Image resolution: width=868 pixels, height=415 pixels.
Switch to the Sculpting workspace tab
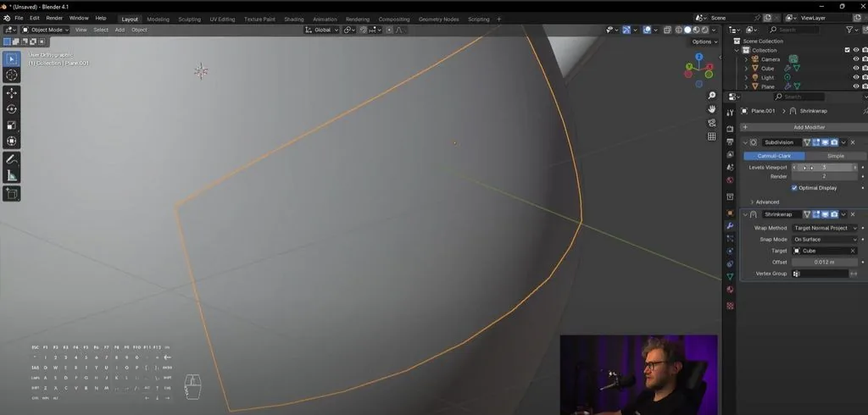tap(189, 19)
